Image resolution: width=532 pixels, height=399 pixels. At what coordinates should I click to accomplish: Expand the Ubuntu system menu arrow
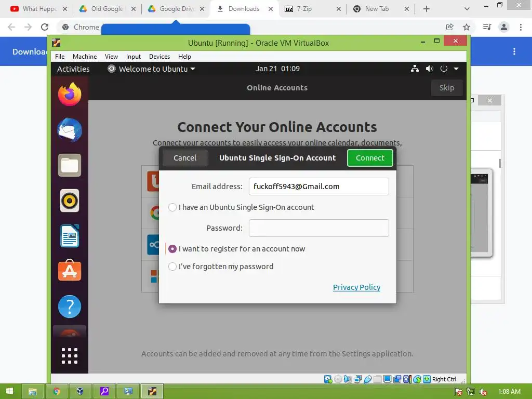coord(456,69)
